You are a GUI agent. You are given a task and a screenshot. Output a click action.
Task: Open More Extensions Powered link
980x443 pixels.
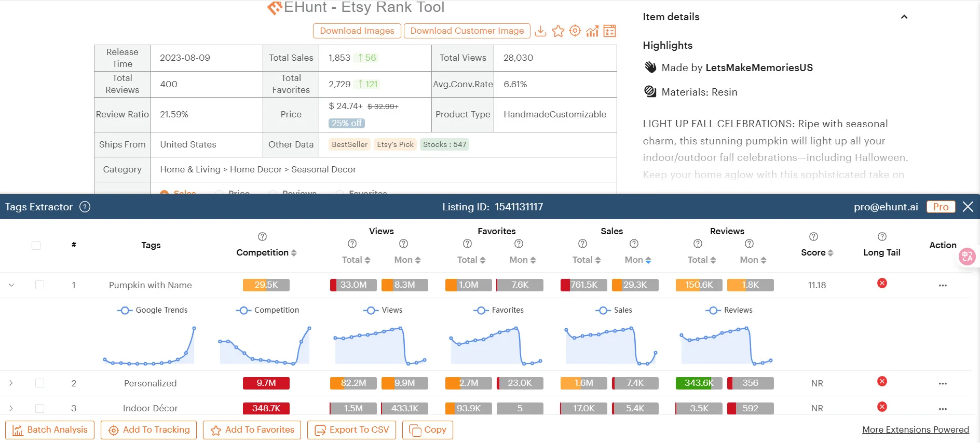tap(916, 429)
